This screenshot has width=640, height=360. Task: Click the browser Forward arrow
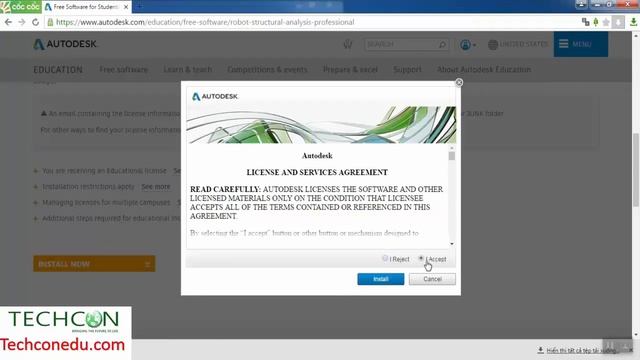click(22, 22)
